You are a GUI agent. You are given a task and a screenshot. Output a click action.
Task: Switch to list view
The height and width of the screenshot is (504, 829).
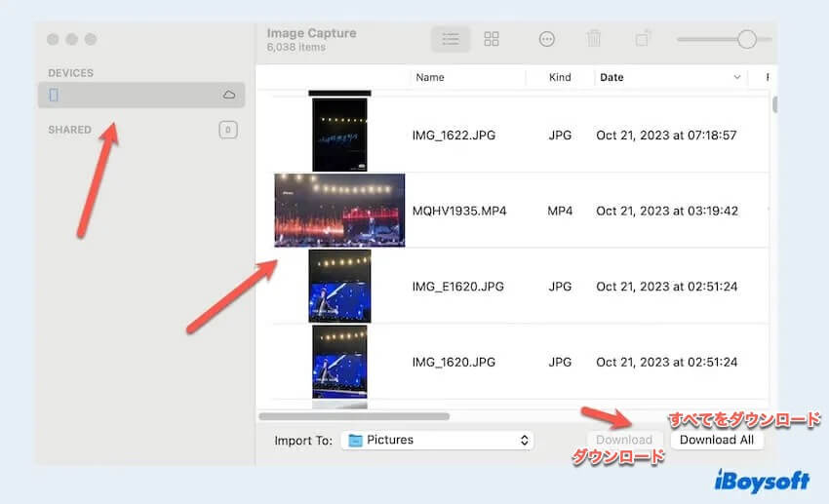[451, 39]
